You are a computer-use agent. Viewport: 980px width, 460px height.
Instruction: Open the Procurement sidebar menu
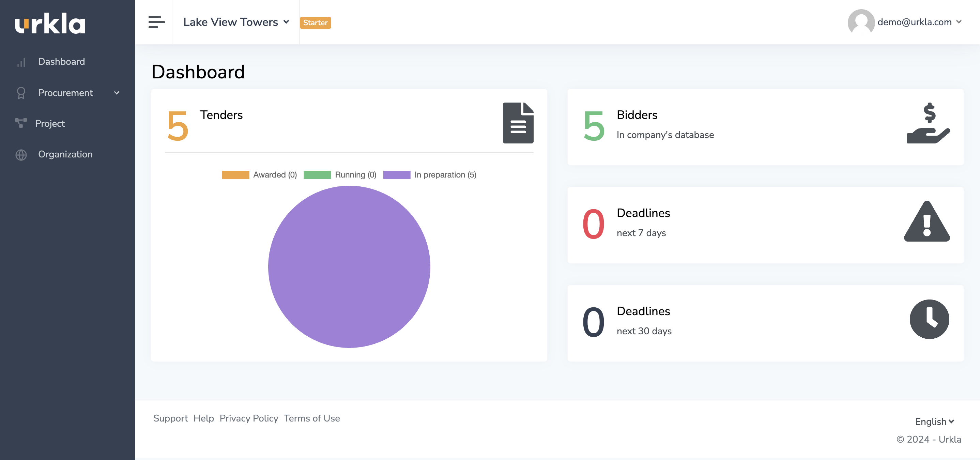[65, 93]
